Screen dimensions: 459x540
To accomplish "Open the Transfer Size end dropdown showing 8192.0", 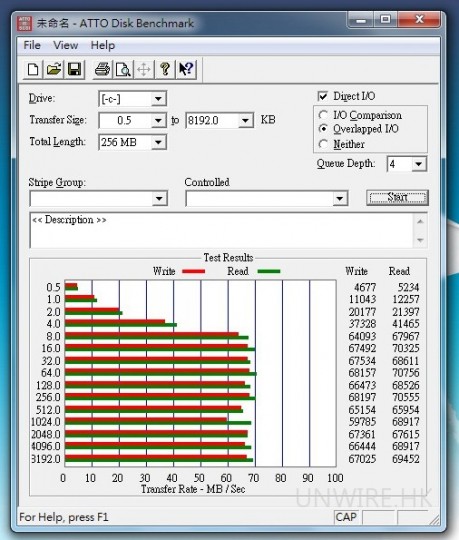I will click(x=246, y=121).
